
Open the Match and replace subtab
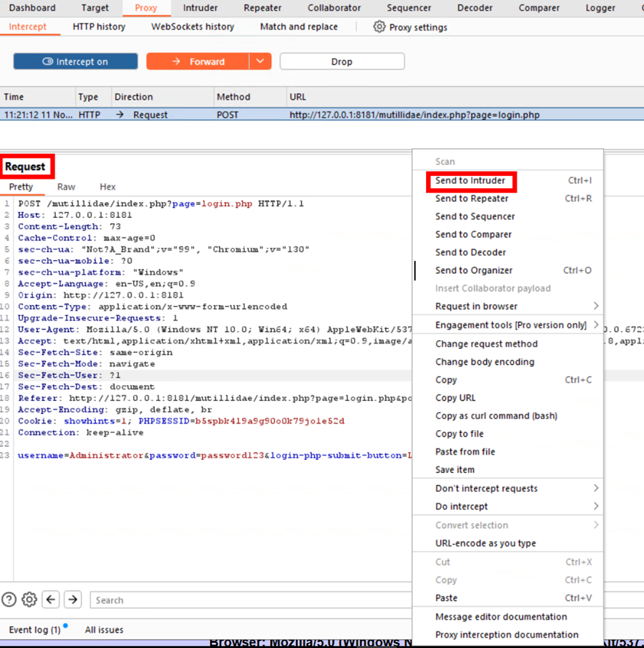[299, 27]
